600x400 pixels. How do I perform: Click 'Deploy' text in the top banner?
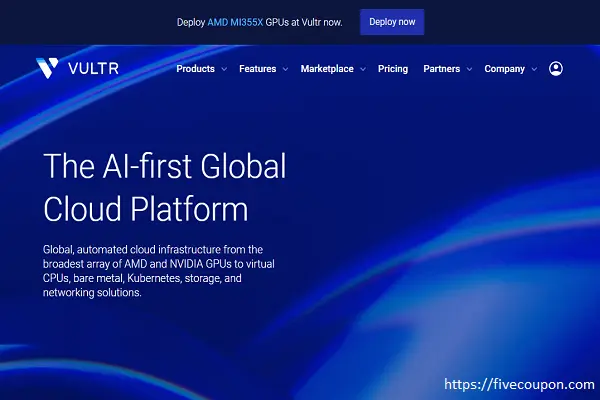191,23
